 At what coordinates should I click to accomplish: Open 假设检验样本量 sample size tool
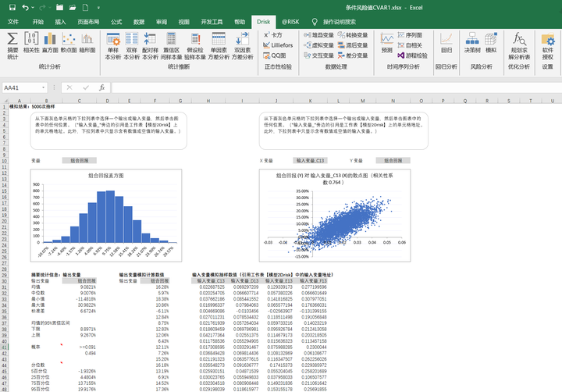pyautogui.click(x=195, y=45)
